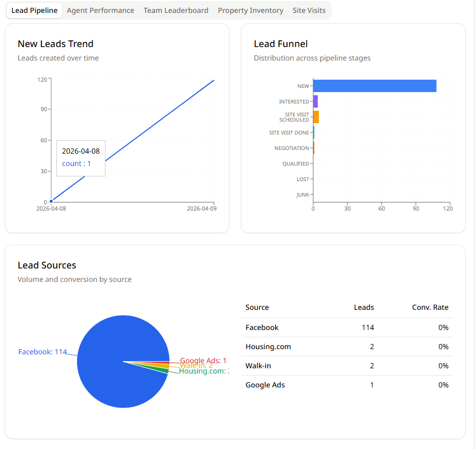Click the Housing.com leads count of 2
This screenshot has width=476, height=449.
tap(372, 347)
